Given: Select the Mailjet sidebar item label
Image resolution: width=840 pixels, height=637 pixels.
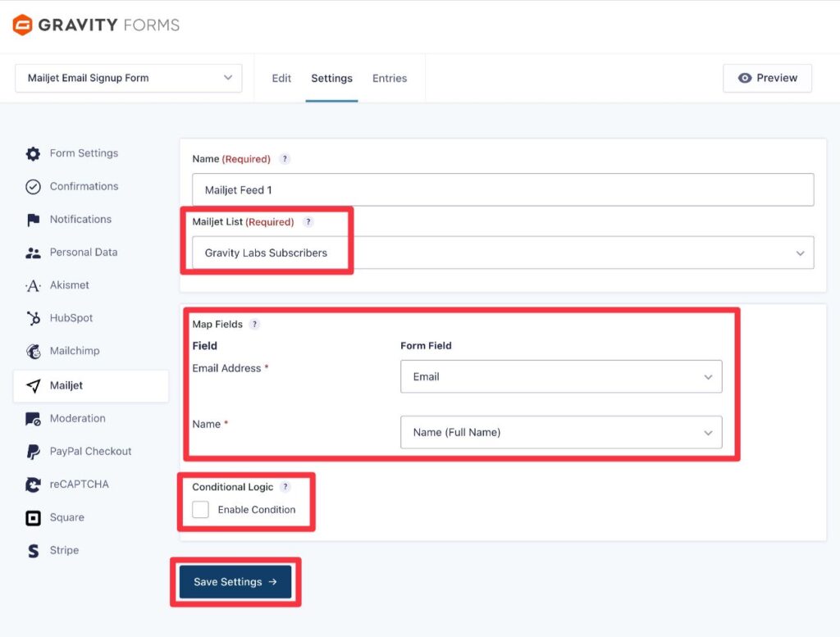Looking at the screenshot, I should tap(66, 385).
